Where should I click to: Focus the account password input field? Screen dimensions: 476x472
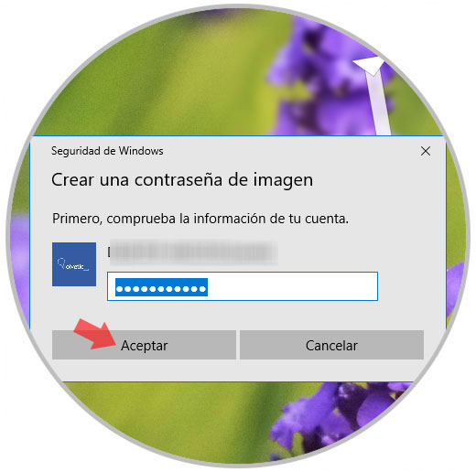[x=243, y=286]
